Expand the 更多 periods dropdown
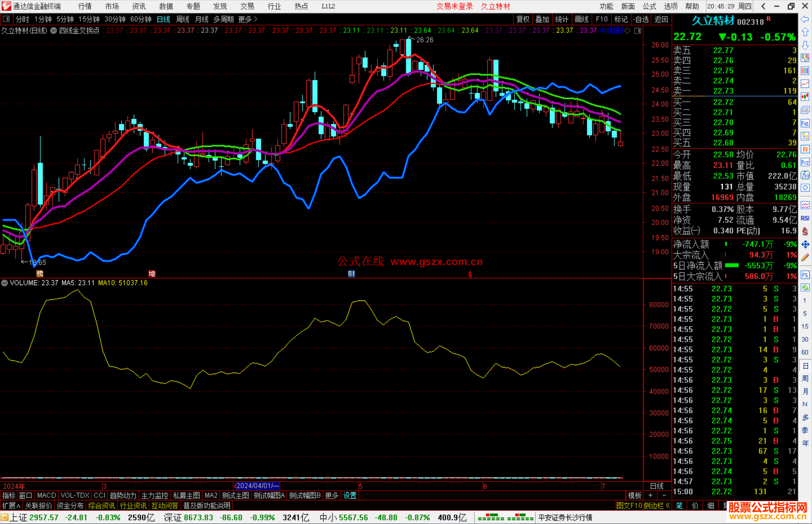This screenshot has height=524, width=812. tap(248, 19)
